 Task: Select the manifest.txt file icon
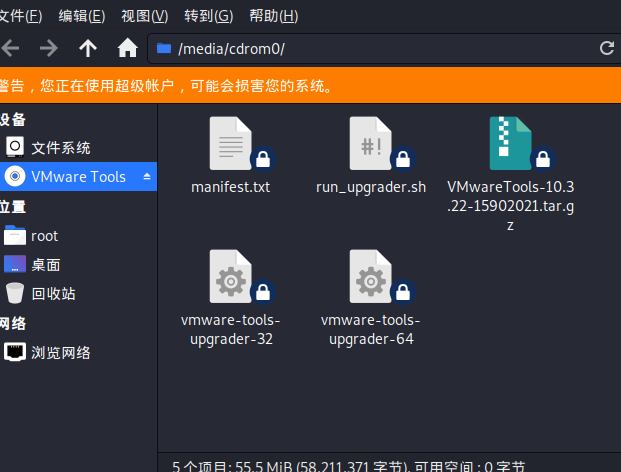point(231,143)
